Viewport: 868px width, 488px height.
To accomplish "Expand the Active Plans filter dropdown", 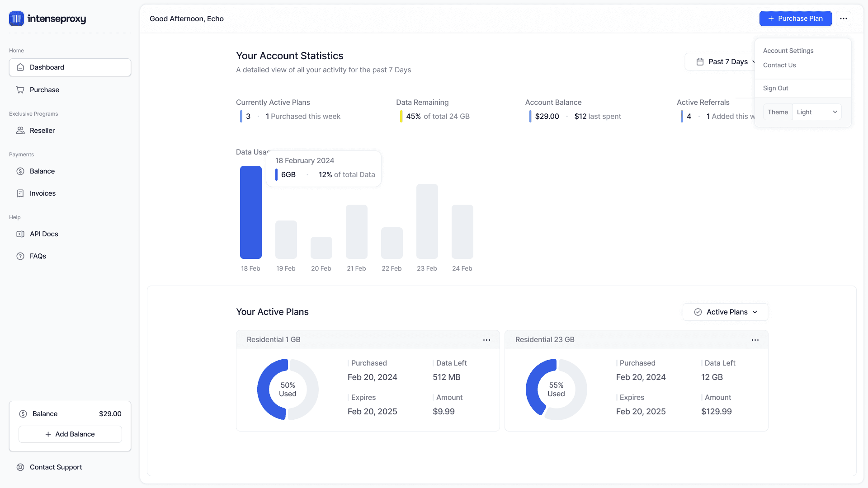I will click(x=725, y=312).
